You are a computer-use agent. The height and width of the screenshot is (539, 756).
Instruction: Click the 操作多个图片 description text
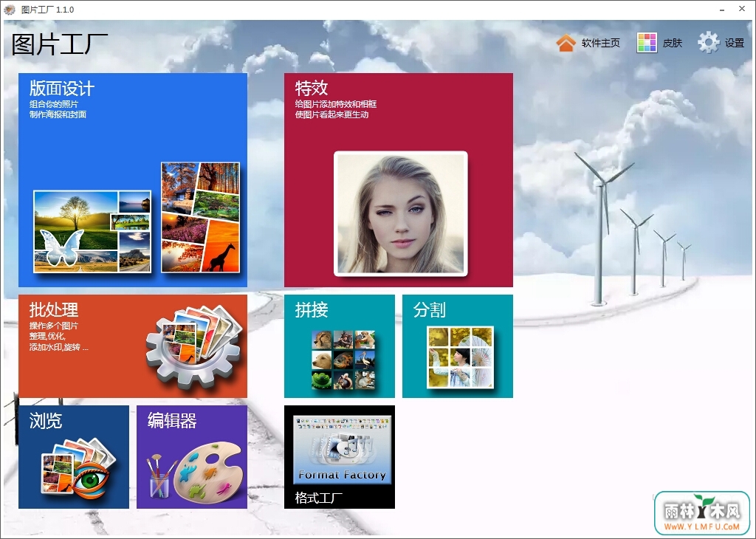click(53, 326)
